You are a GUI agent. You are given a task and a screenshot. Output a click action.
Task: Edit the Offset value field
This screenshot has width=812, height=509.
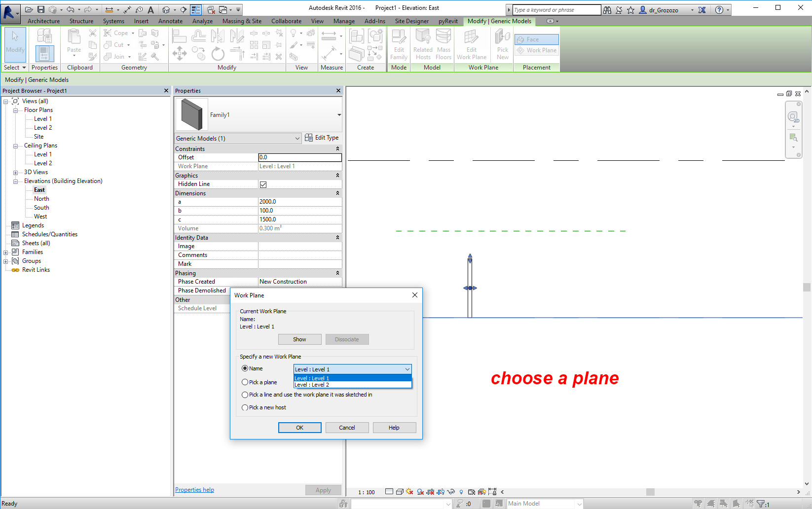coord(299,157)
